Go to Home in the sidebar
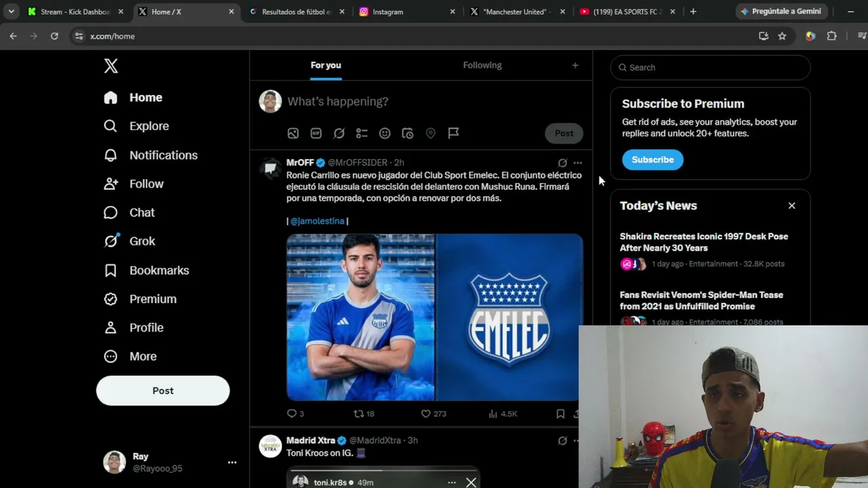This screenshot has height=488, width=868. (133, 98)
